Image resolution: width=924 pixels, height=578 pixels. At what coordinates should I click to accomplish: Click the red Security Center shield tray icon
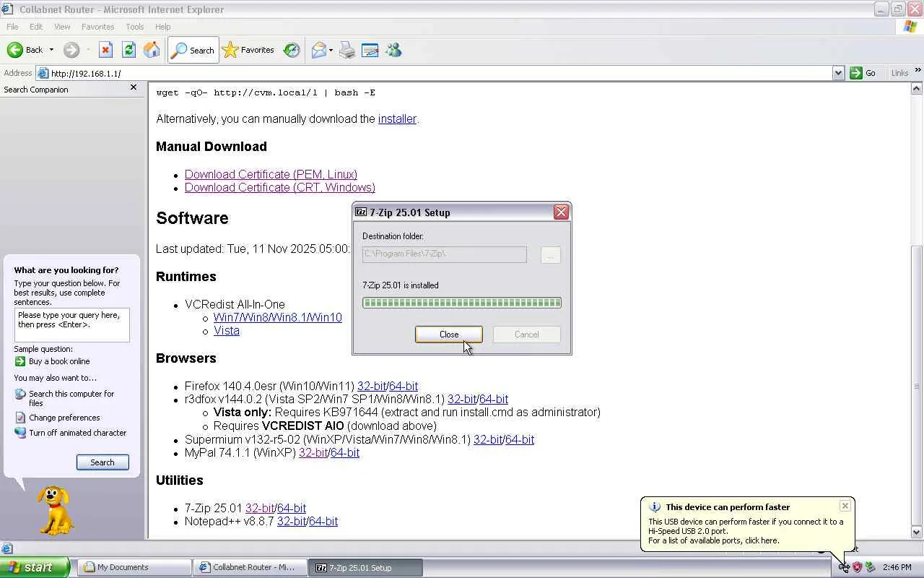(x=857, y=567)
